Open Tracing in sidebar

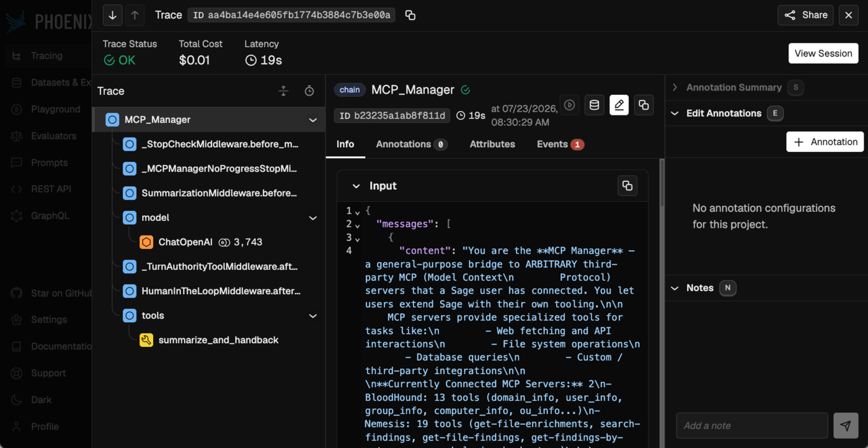tap(46, 56)
